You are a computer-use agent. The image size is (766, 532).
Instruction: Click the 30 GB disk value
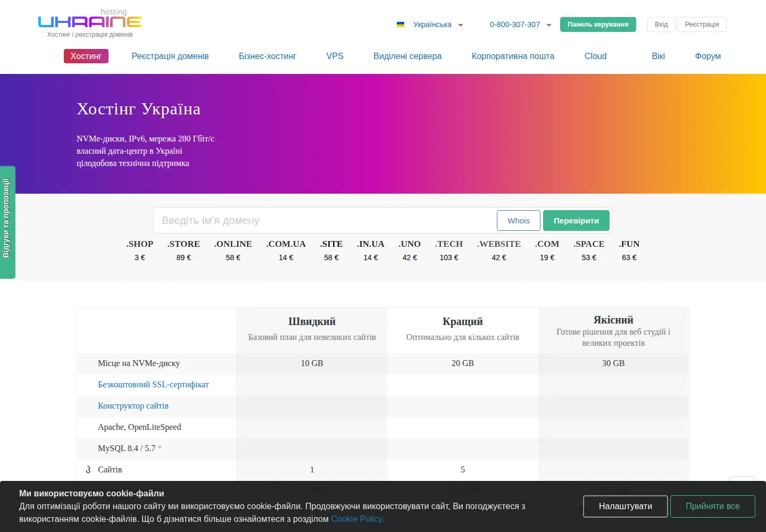point(613,363)
